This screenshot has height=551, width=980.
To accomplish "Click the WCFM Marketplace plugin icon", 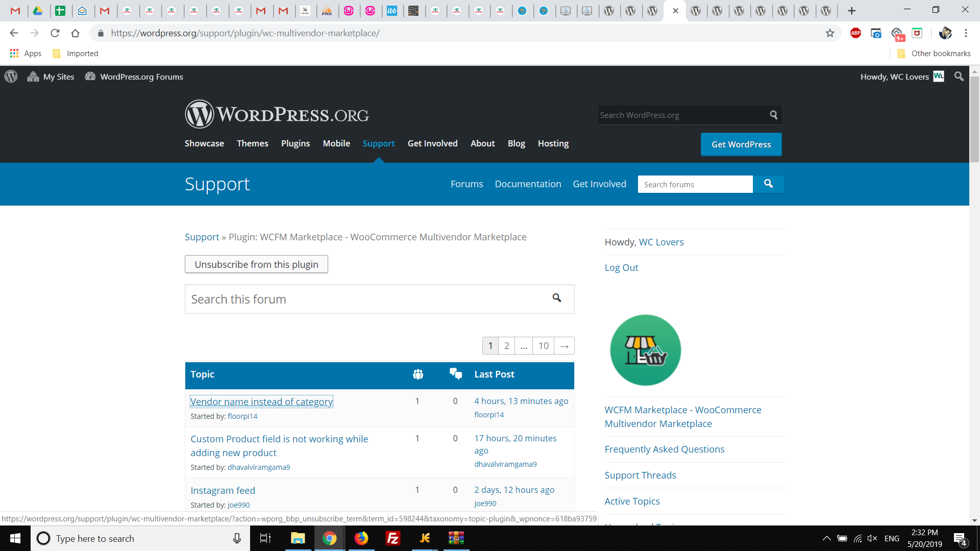I will tap(646, 350).
